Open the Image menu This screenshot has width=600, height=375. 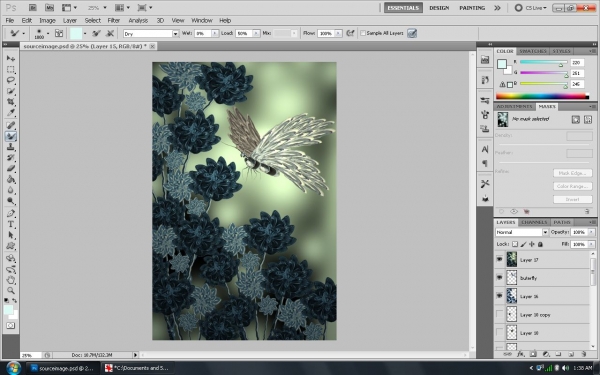coord(47,21)
